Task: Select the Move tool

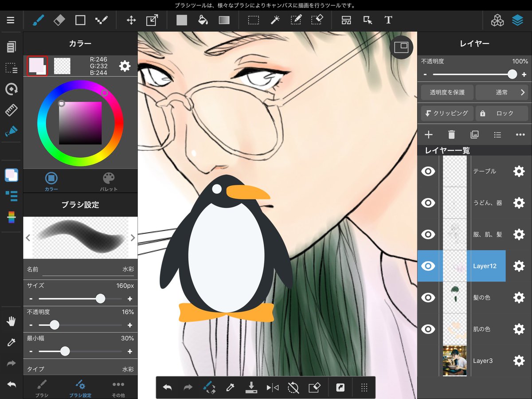Action: pyautogui.click(x=131, y=20)
